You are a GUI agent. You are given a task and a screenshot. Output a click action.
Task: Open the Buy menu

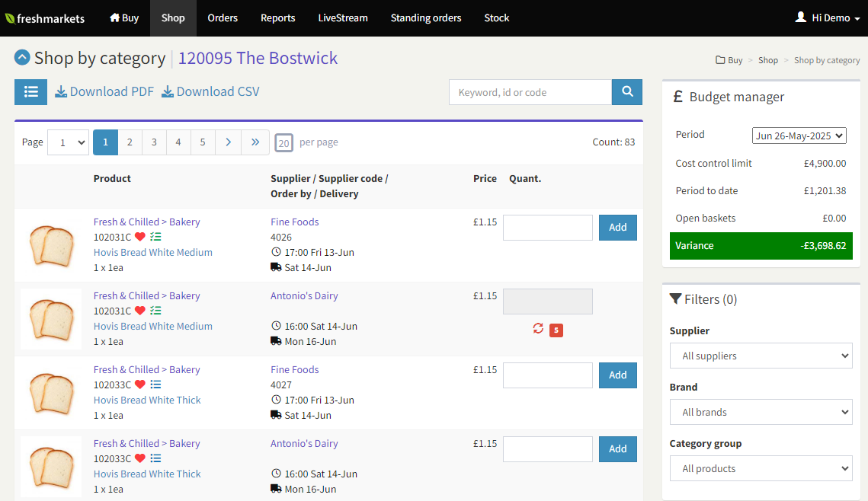pos(124,18)
